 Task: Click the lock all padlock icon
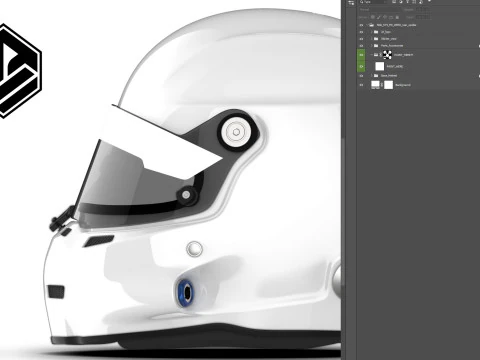397,17
